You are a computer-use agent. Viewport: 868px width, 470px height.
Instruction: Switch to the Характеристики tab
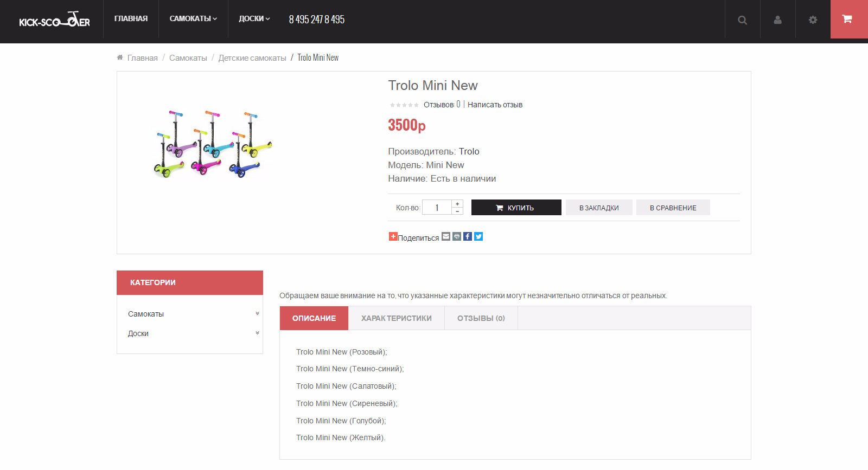[x=397, y=318]
